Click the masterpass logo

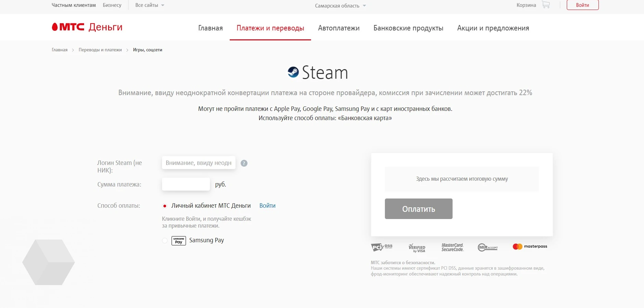click(x=530, y=246)
